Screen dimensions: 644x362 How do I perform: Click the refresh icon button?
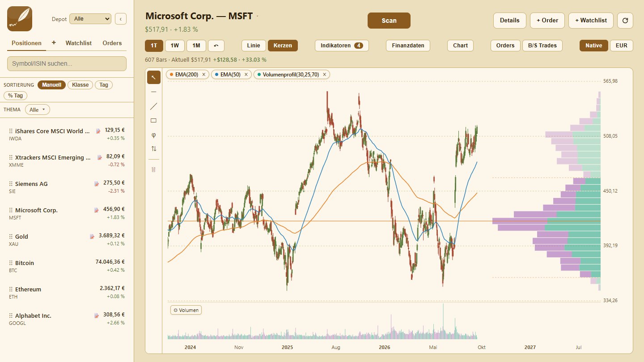click(x=625, y=20)
